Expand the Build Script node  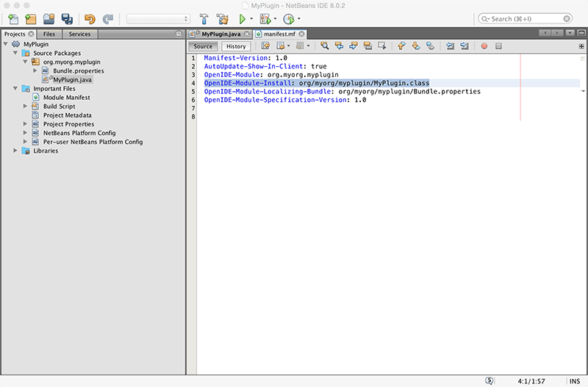click(25, 106)
